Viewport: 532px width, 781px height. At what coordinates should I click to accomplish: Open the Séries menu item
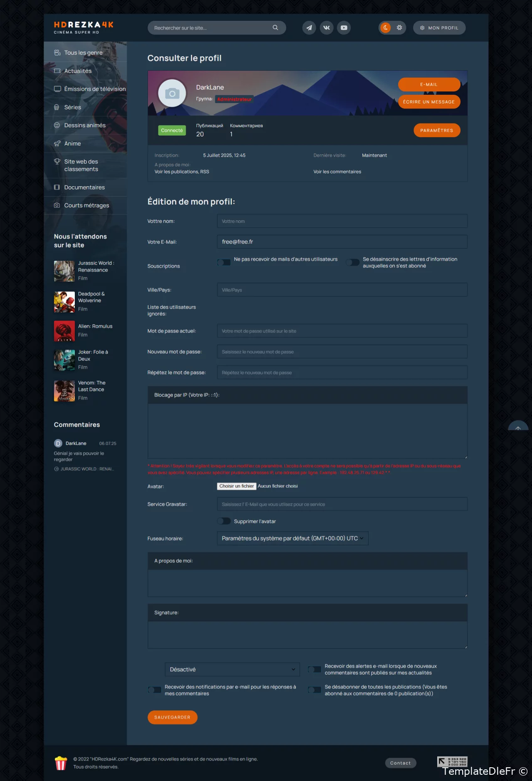(x=73, y=107)
